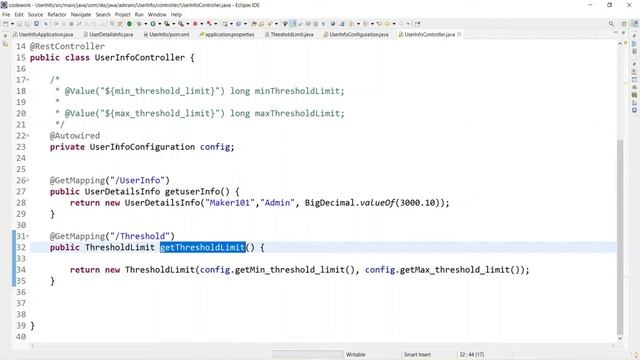Click the Search flashlight toolbar icon
This screenshot has height=360, width=640.
tap(270, 24)
